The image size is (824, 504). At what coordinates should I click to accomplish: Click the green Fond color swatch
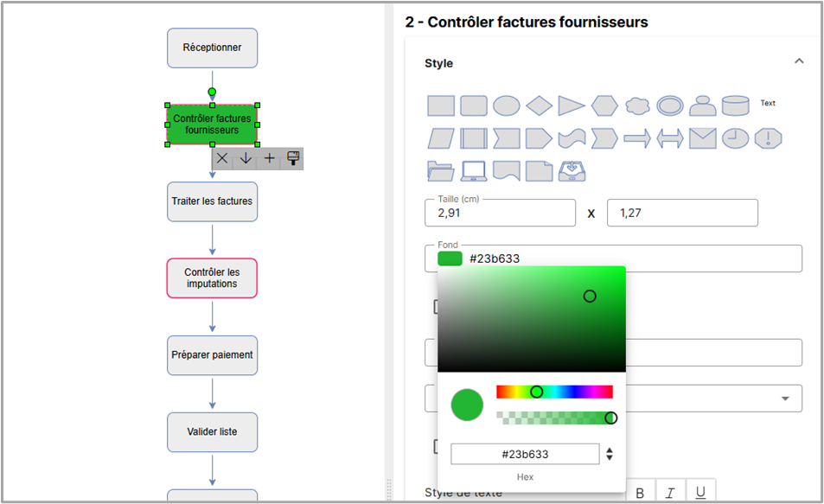450,258
